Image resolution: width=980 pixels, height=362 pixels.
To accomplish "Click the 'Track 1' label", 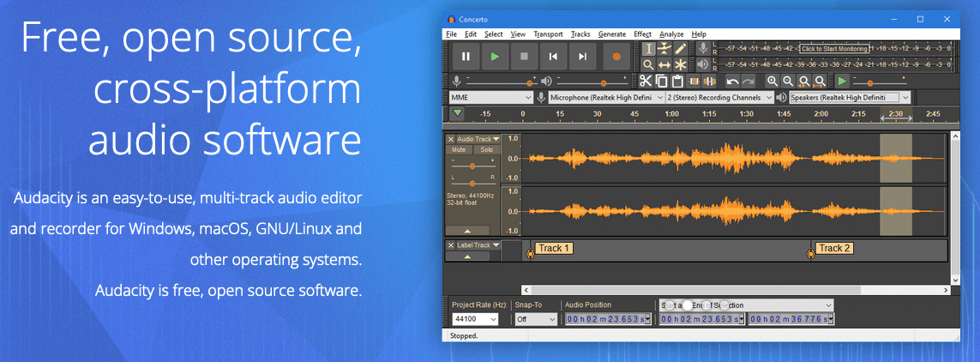I will click(x=554, y=248).
